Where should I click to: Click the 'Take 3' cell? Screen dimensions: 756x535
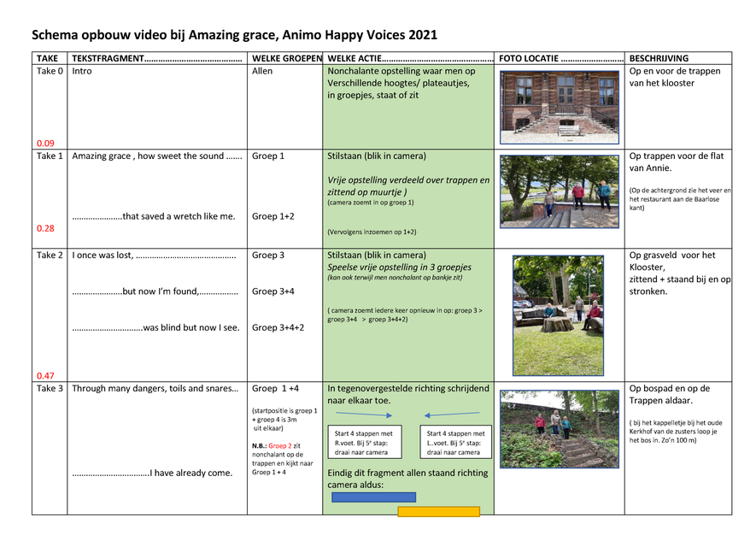click(50, 388)
